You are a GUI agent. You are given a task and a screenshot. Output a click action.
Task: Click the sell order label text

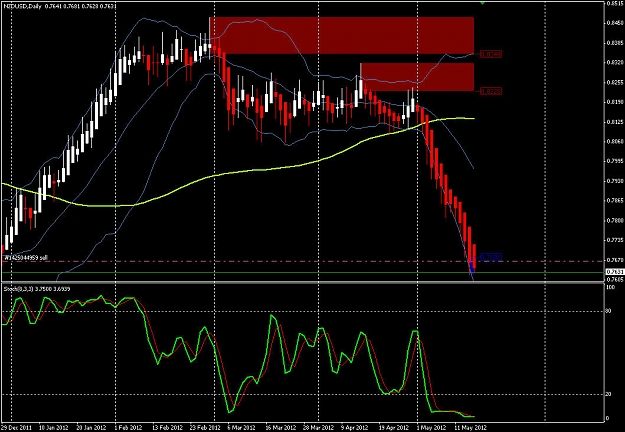click(26, 258)
